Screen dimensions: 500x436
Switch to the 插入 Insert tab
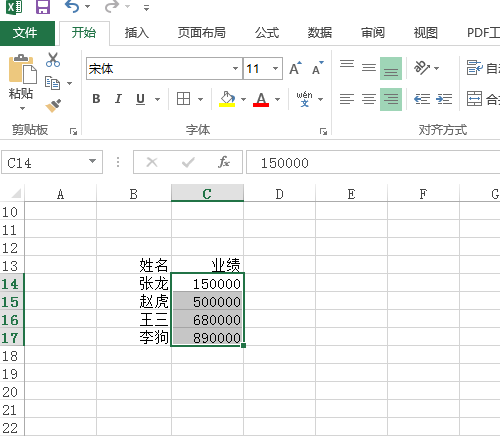point(137,33)
